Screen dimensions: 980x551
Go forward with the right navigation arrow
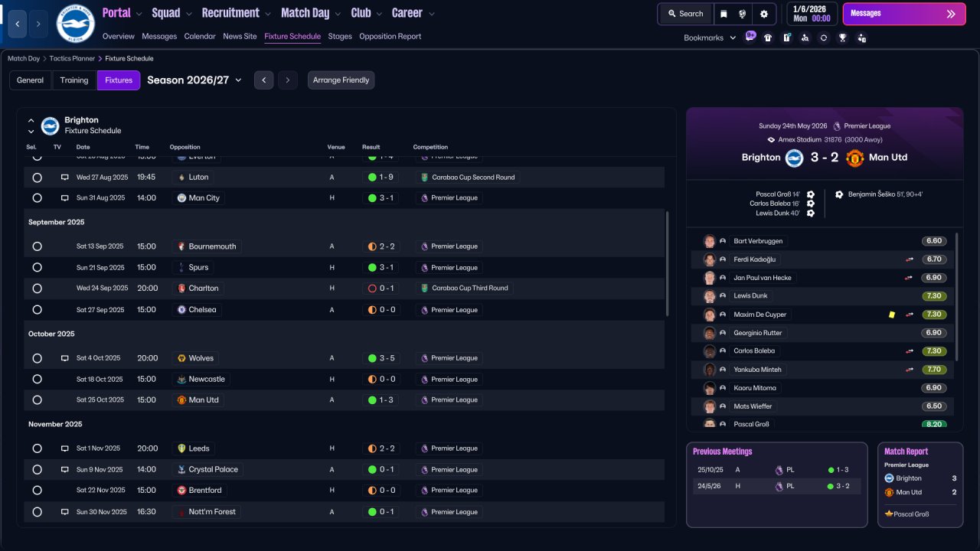click(x=39, y=24)
